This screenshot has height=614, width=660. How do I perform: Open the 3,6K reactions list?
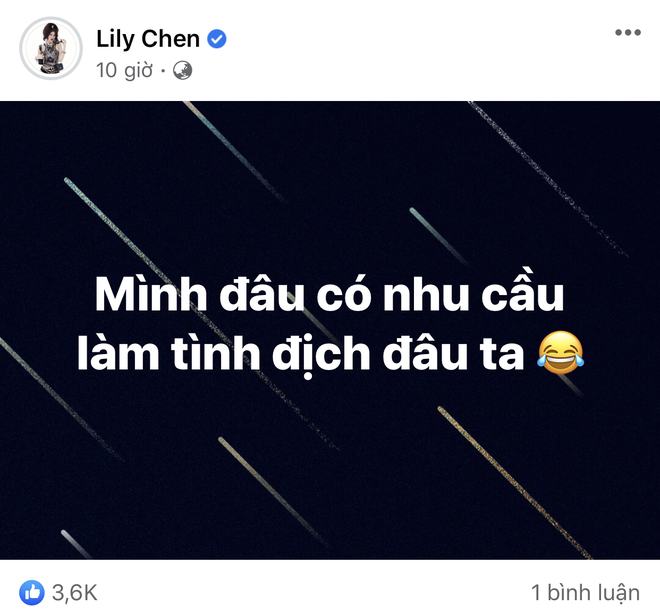[x=75, y=593]
